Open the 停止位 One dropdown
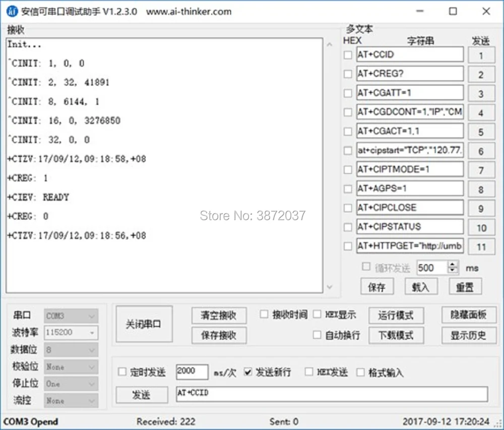Image resolution: width=504 pixels, height=430 pixels. [x=71, y=384]
